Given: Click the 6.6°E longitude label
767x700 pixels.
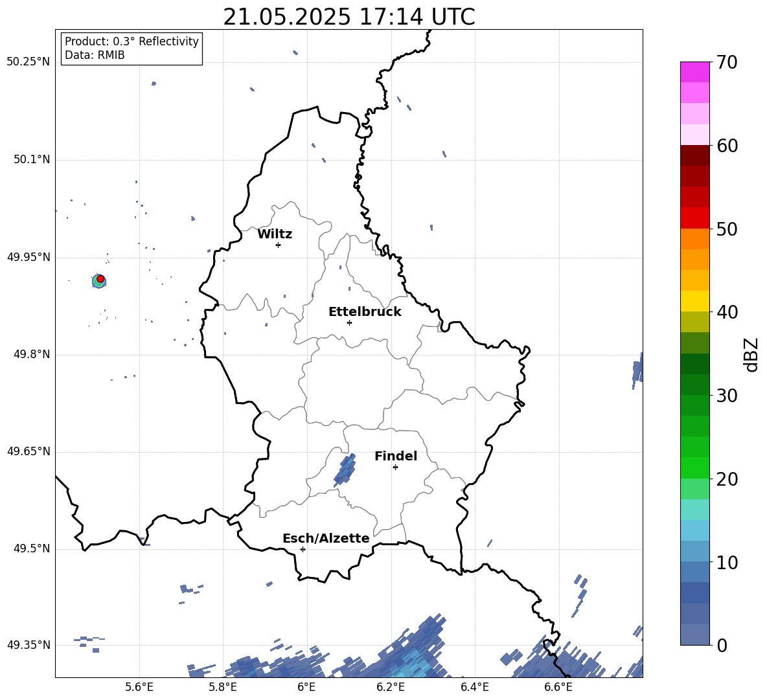Looking at the screenshot, I should pyautogui.click(x=558, y=687).
